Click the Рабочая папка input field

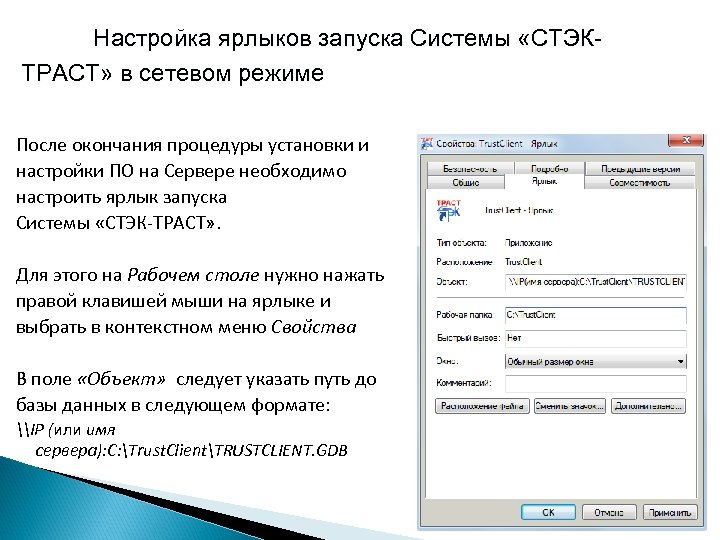point(596,315)
